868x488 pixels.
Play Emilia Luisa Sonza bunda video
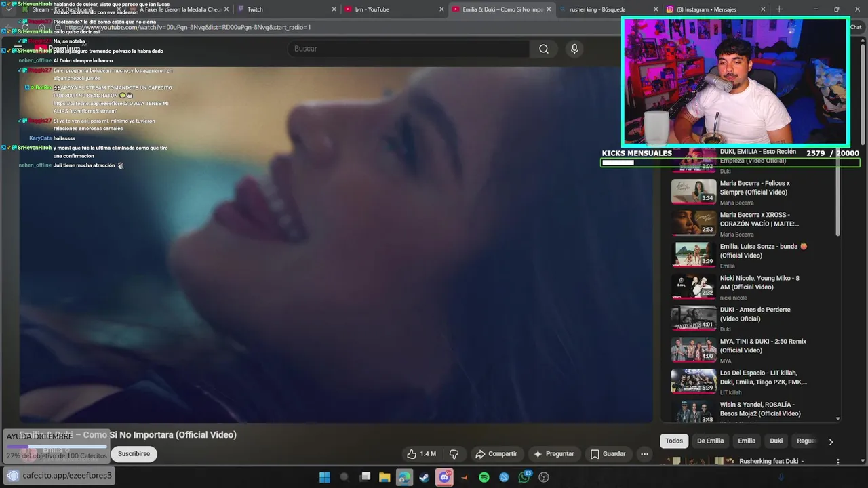pyautogui.click(x=694, y=255)
